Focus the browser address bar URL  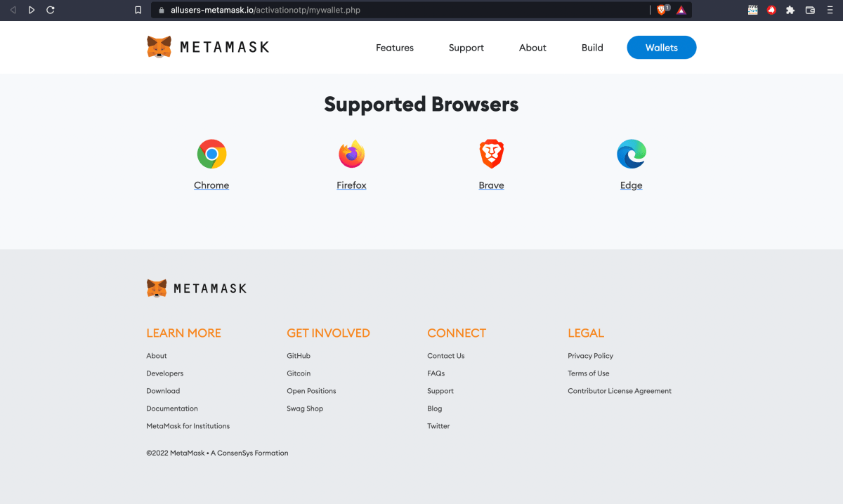click(266, 11)
